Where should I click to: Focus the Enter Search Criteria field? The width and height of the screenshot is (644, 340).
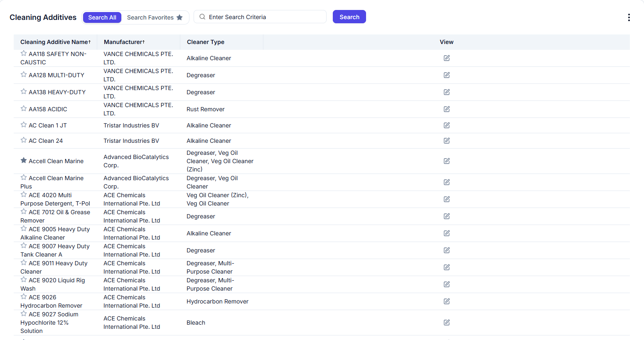coord(260,17)
